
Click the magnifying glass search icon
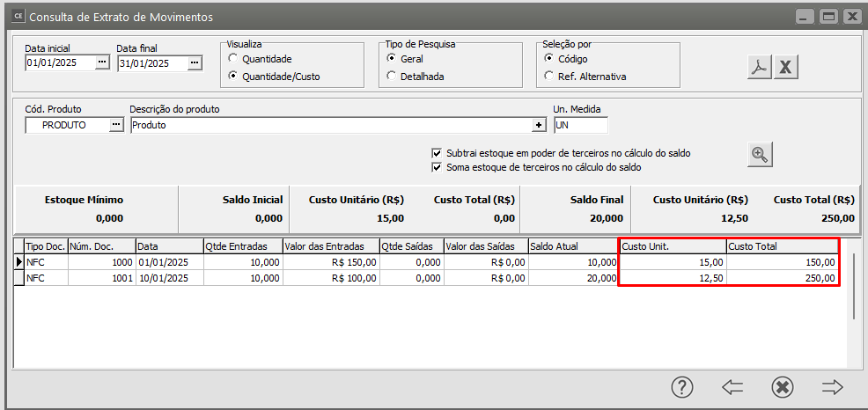click(x=759, y=155)
